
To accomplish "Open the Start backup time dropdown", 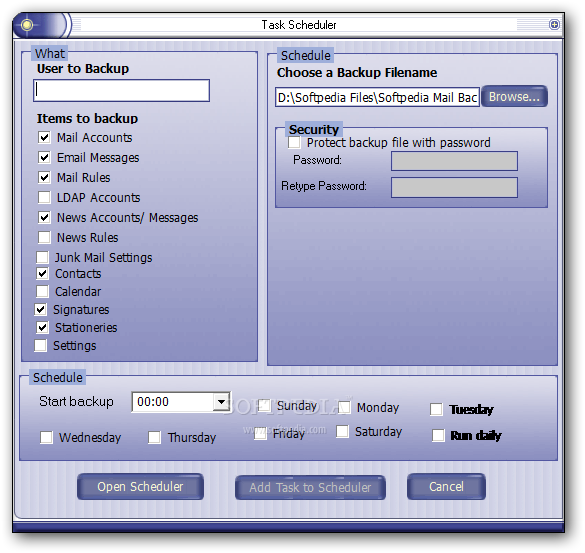I will click(221, 402).
